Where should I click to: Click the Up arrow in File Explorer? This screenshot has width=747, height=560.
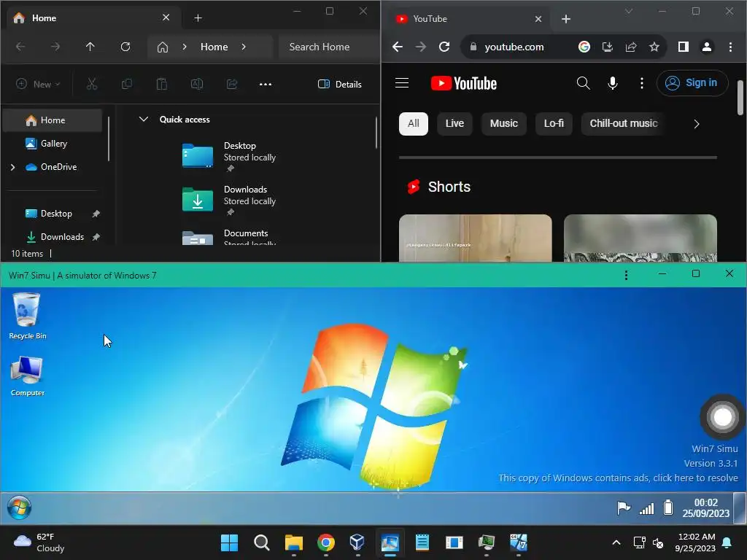point(90,47)
